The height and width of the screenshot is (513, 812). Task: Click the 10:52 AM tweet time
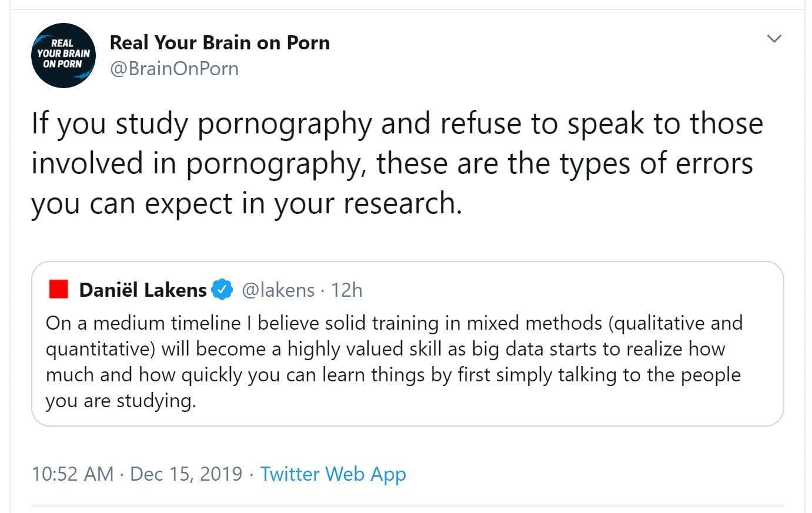coord(72,474)
